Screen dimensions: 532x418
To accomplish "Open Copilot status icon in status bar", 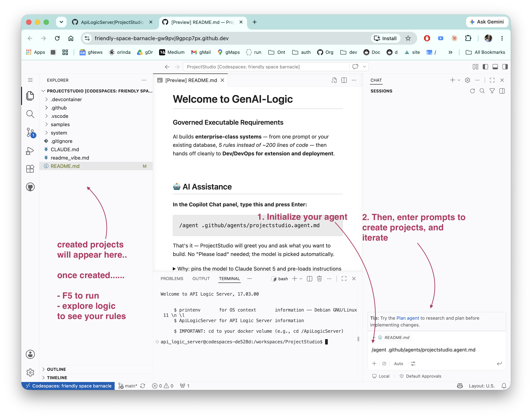I will tap(460, 386).
